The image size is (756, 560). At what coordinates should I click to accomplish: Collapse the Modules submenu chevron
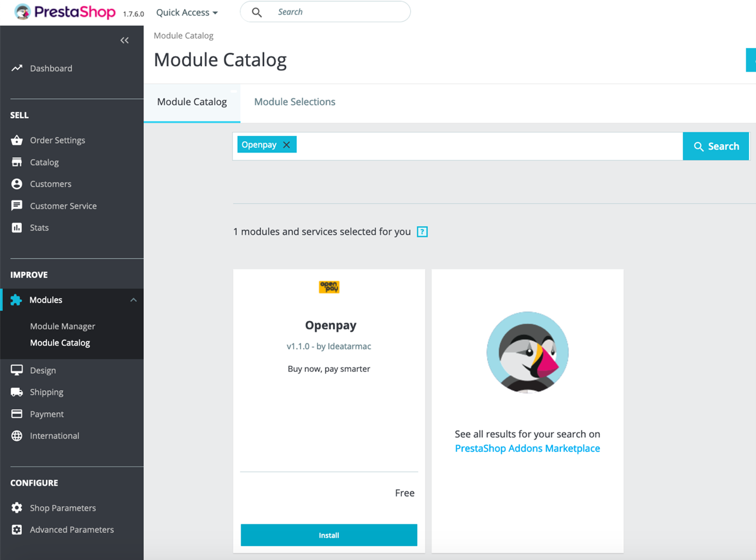point(134,300)
